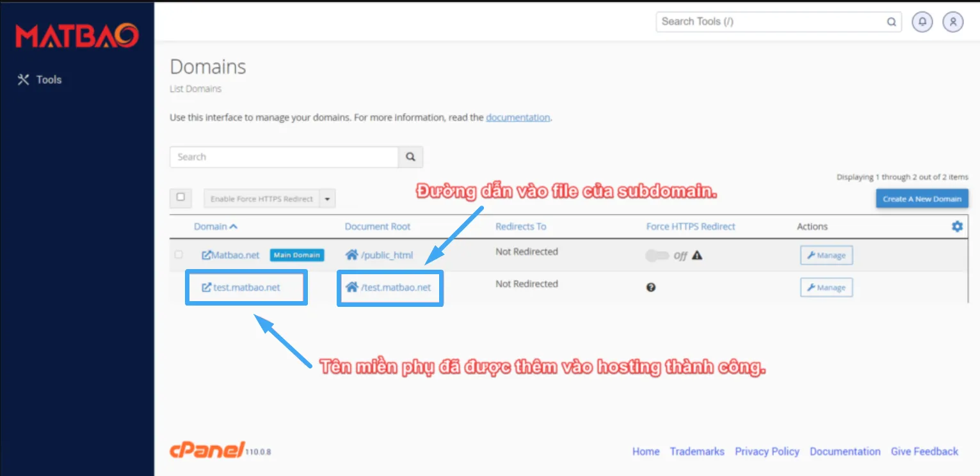Click the Home footer link
The image size is (980, 476).
pos(646,452)
